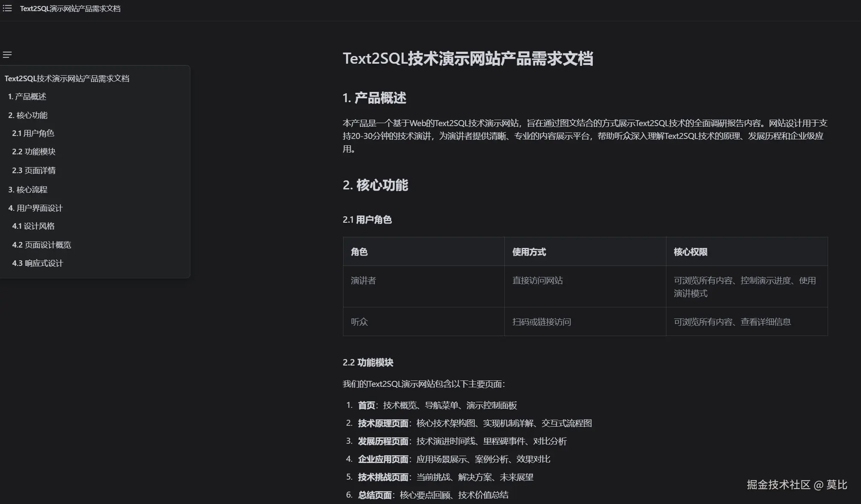Click the '核心权限' table column header
This screenshot has height=504, width=861.
[690, 252]
